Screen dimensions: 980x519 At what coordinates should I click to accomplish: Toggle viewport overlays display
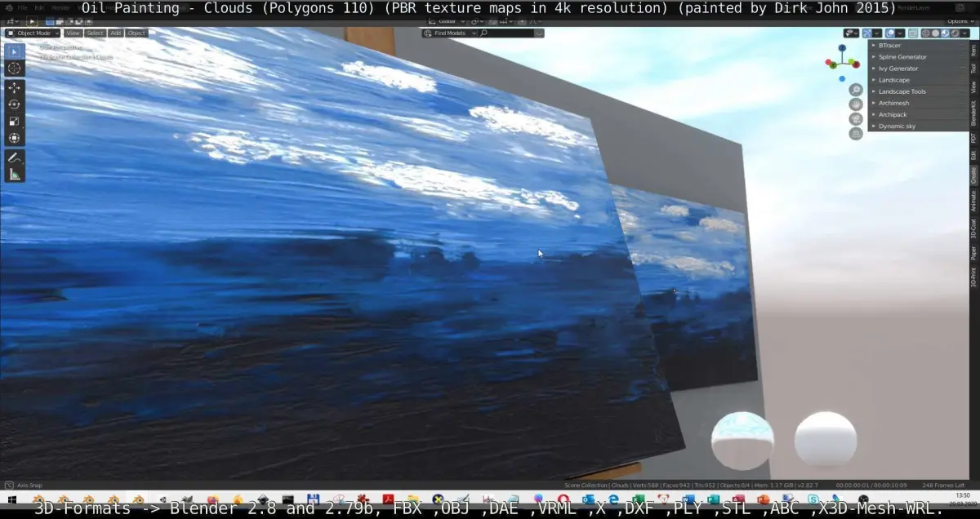point(890,33)
